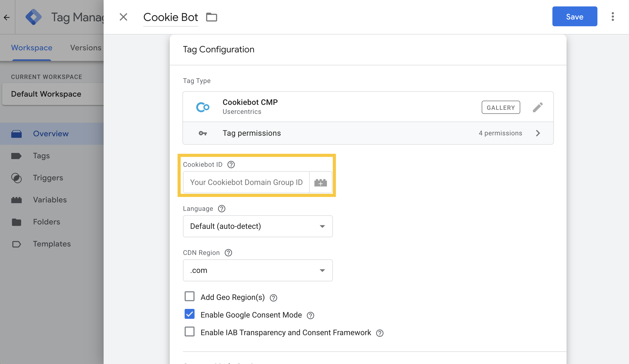Open the Tag permissions row
Image resolution: width=629 pixels, height=364 pixels.
(x=368, y=133)
